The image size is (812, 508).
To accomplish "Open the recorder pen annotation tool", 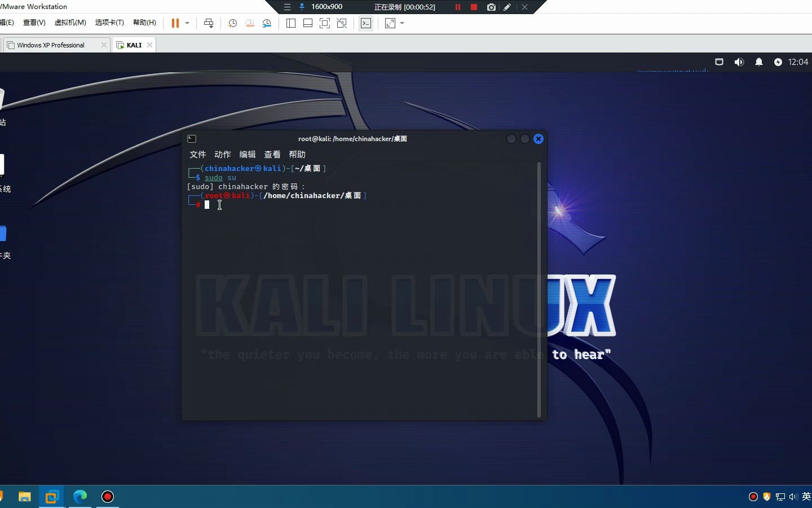I will pos(507,7).
